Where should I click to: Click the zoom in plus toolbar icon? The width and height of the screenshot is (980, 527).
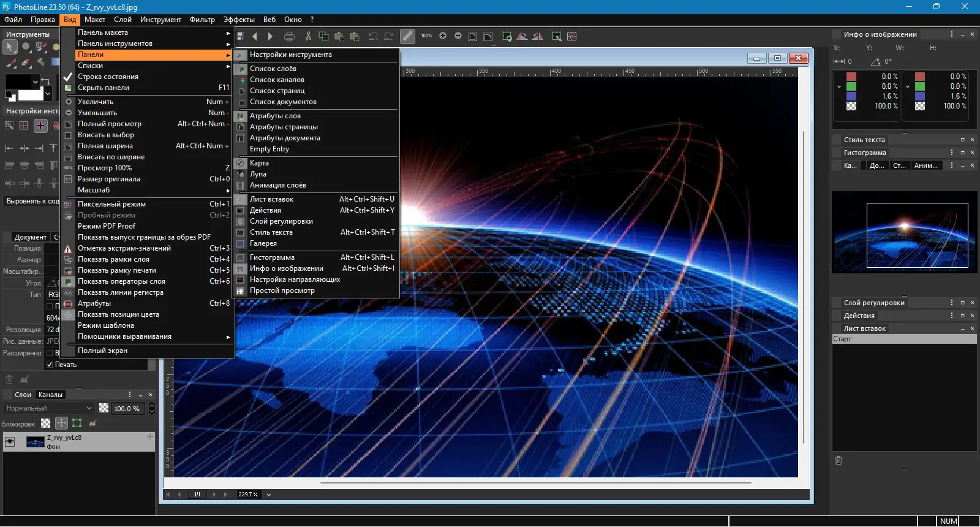(x=443, y=36)
